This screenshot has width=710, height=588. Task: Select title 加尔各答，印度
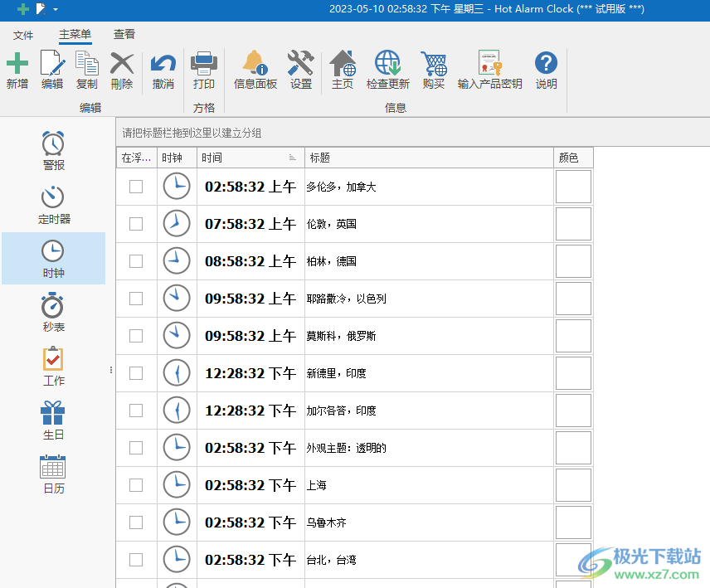[342, 411]
